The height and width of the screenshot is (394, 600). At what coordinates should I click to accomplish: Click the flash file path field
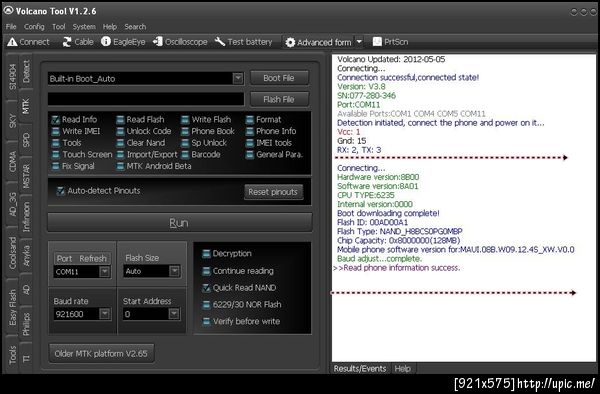point(146,99)
